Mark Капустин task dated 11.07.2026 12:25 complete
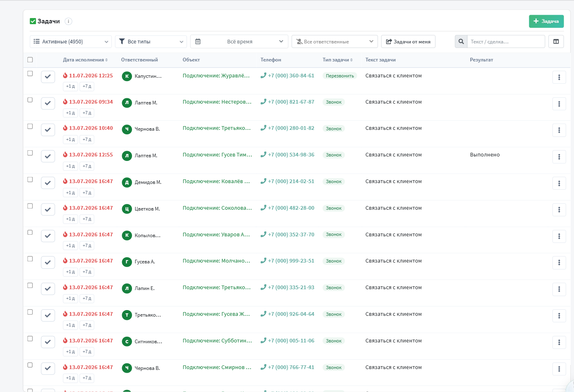This screenshot has width=574, height=392. 48,77
